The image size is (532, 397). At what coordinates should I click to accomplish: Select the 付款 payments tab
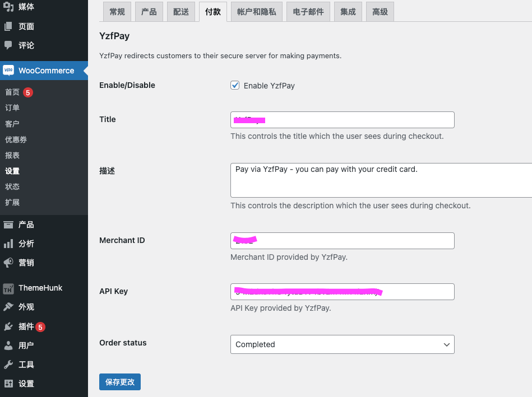(x=212, y=12)
